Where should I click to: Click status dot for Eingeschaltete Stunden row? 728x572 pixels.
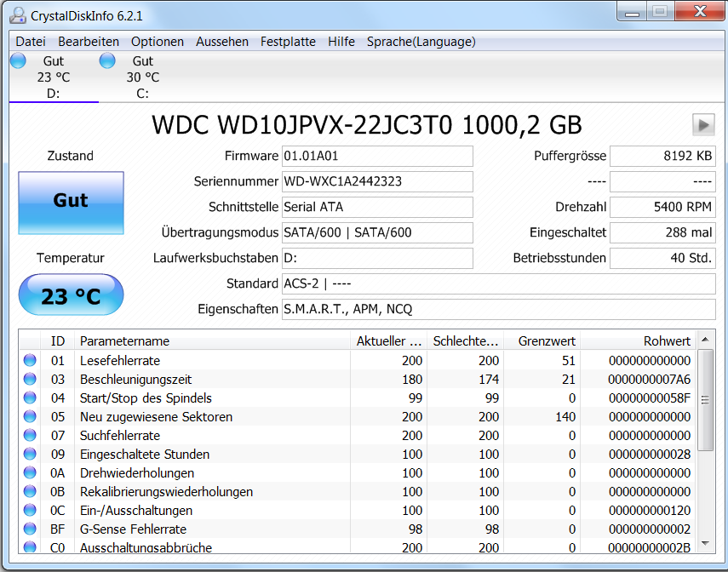pos(30,454)
